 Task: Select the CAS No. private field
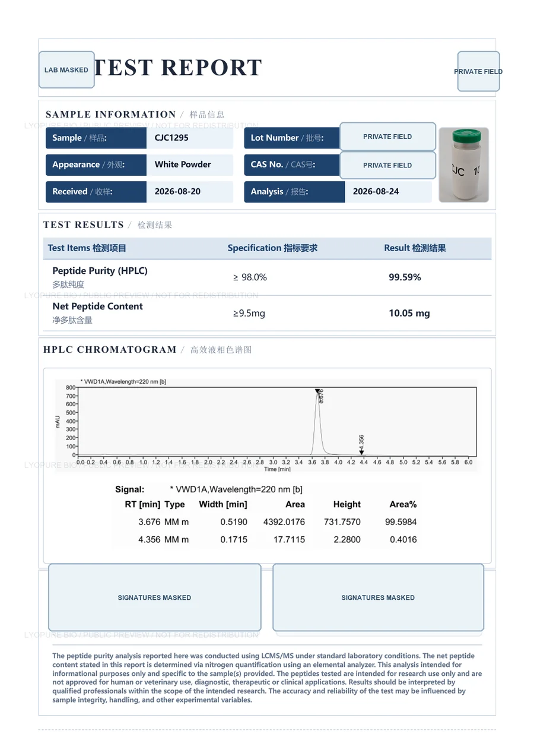click(x=387, y=165)
